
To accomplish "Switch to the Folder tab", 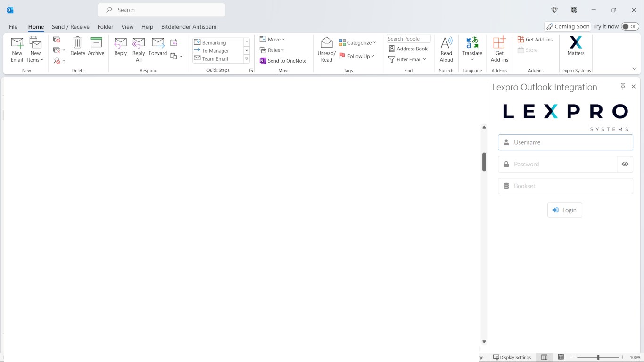I will [106, 27].
